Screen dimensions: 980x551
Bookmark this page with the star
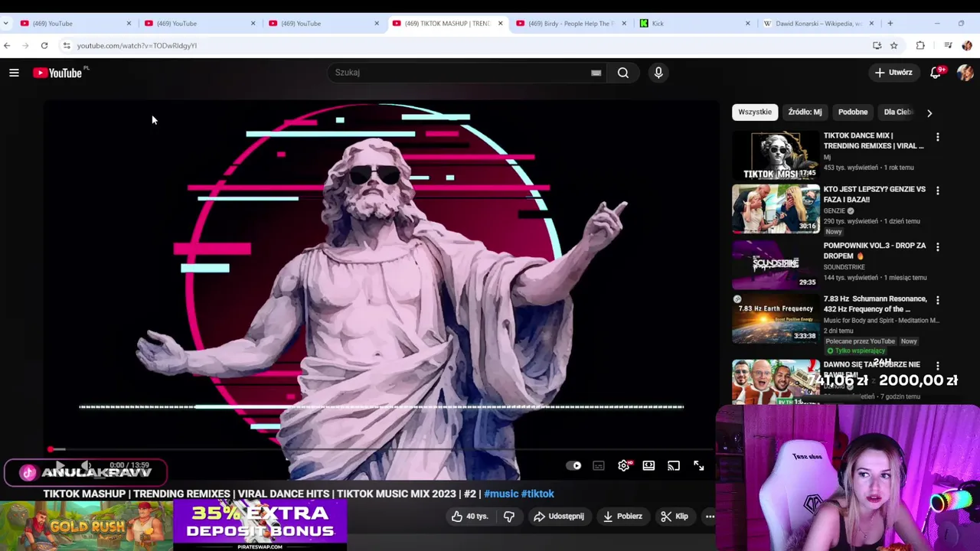(x=893, y=46)
